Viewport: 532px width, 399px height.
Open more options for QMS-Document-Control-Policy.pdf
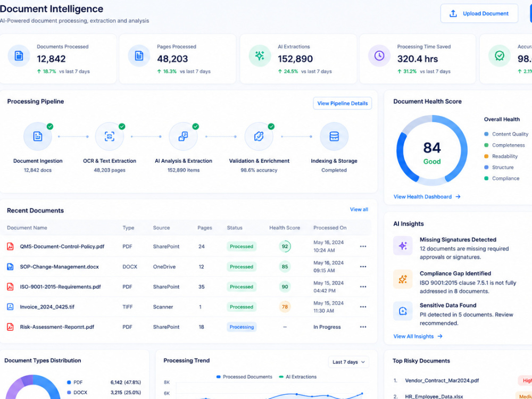click(363, 246)
